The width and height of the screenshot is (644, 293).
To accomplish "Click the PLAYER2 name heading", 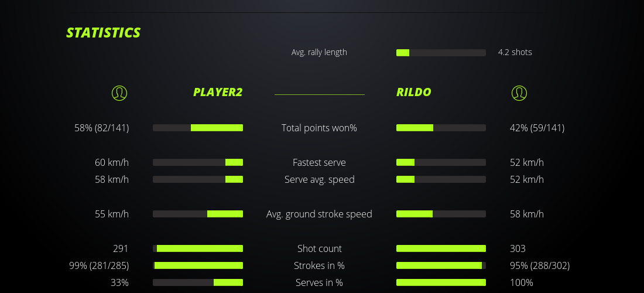I will tap(218, 92).
